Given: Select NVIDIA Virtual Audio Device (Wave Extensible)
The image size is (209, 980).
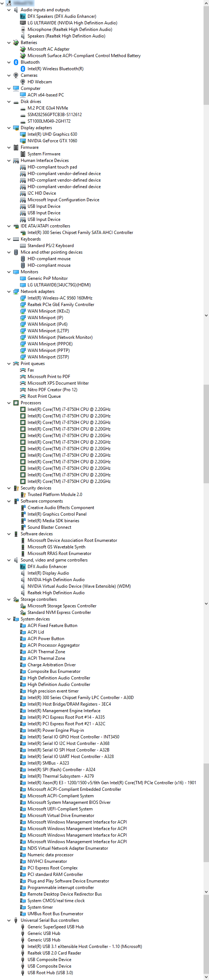Looking at the screenshot, I should click(x=79, y=586).
